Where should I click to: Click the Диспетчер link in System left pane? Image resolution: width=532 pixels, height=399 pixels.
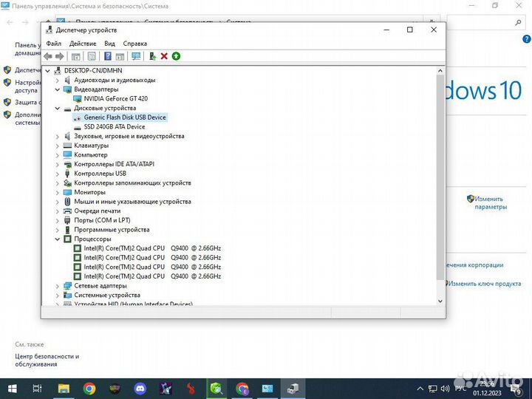[28, 70]
